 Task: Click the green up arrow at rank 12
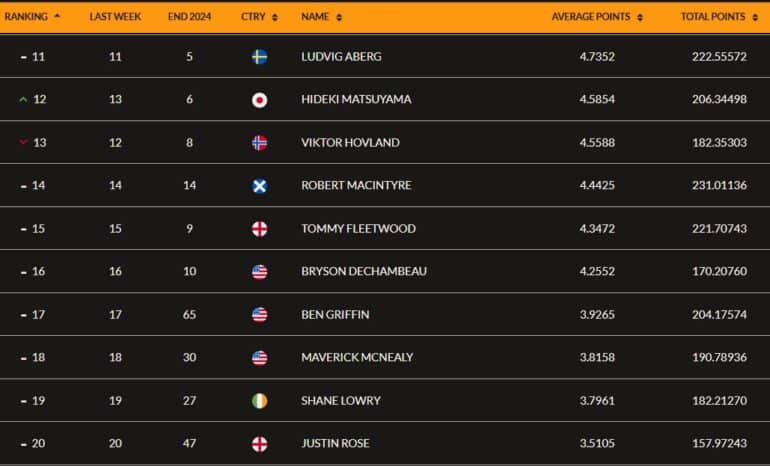pyautogui.click(x=23, y=100)
